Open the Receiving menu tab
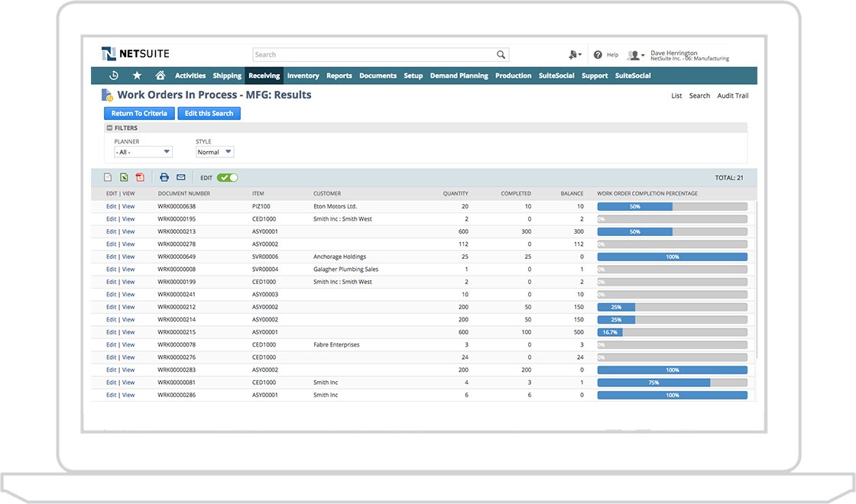 point(264,76)
